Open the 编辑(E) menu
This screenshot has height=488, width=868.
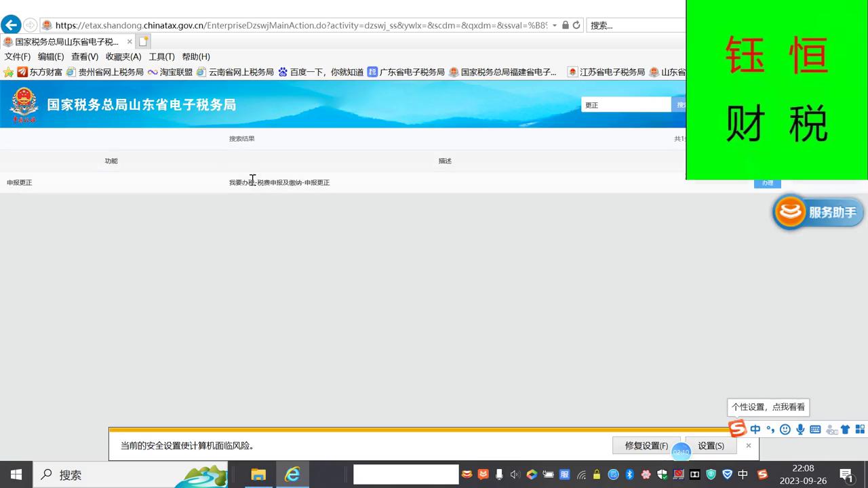(x=51, y=57)
